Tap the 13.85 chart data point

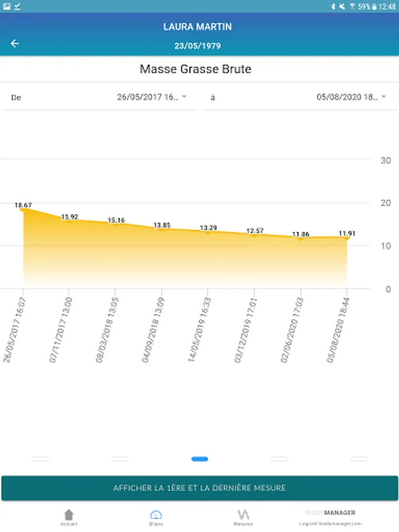(162, 230)
